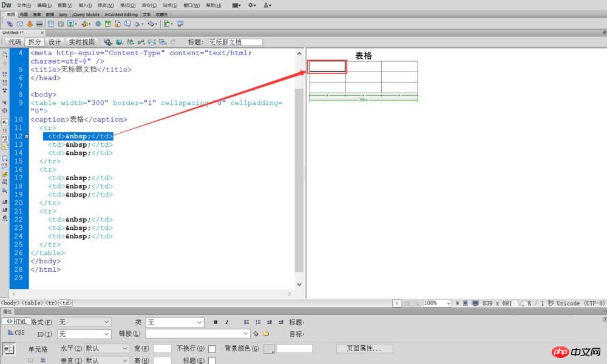
Task: Insert a hyperlink from the Common bar
Action: [10, 24]
